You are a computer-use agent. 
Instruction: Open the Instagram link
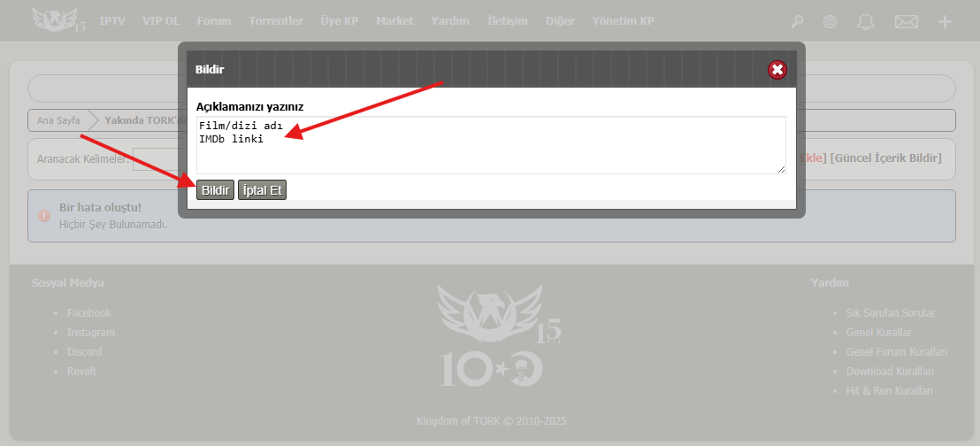click(90, 332)
